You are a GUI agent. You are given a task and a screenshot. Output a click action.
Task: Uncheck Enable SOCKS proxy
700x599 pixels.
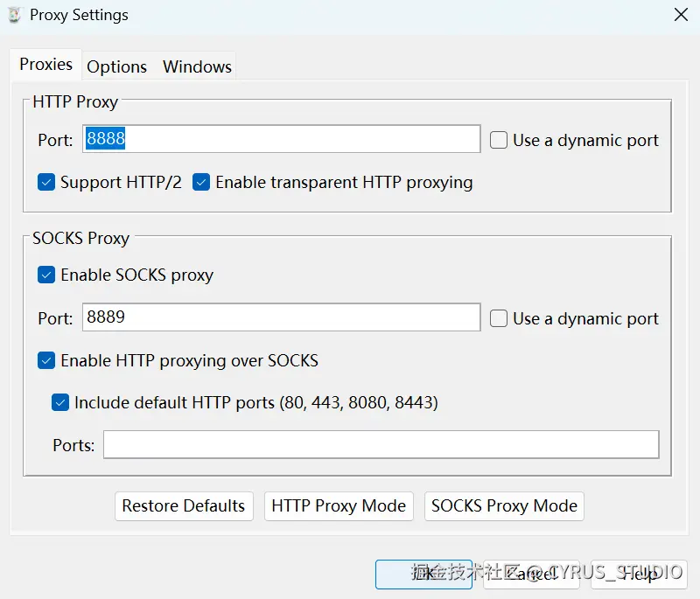click(47, 275)
